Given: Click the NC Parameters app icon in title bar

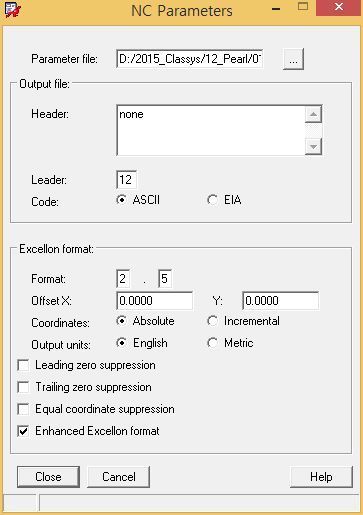Looking at the screenshot, I should point(13,10).
